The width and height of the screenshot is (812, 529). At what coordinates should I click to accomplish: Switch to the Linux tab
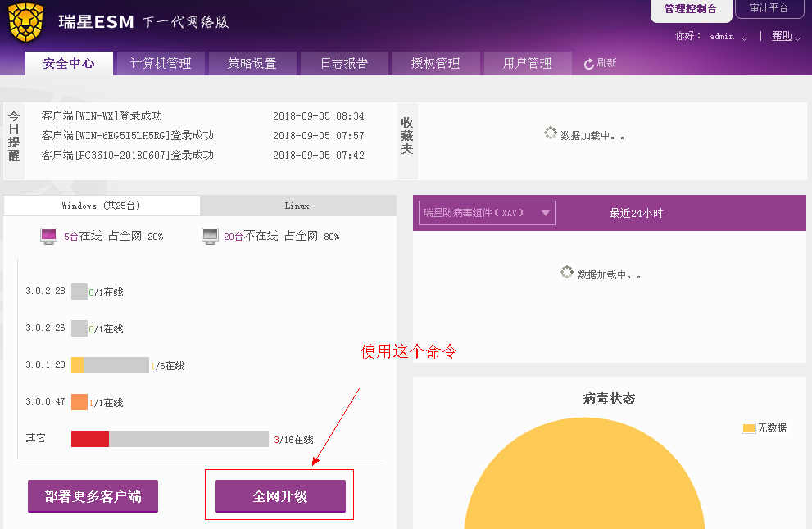coord(297,206)
